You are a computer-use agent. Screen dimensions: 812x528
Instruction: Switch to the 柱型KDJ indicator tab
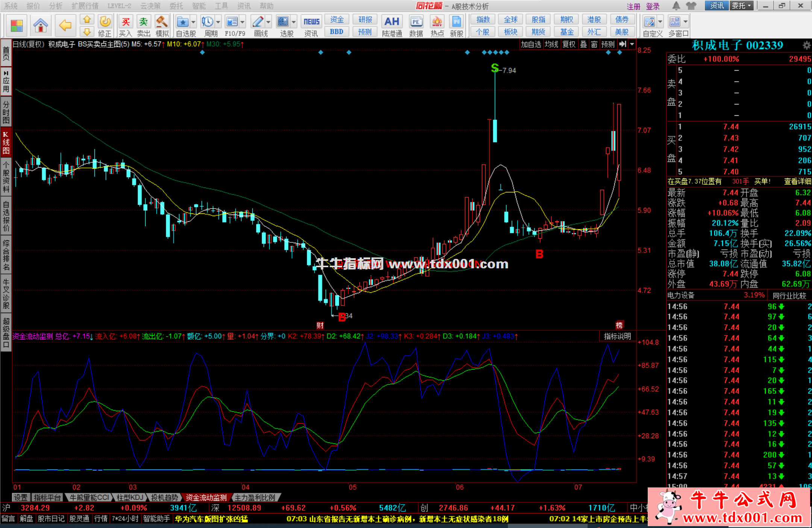tap(130, 498)
